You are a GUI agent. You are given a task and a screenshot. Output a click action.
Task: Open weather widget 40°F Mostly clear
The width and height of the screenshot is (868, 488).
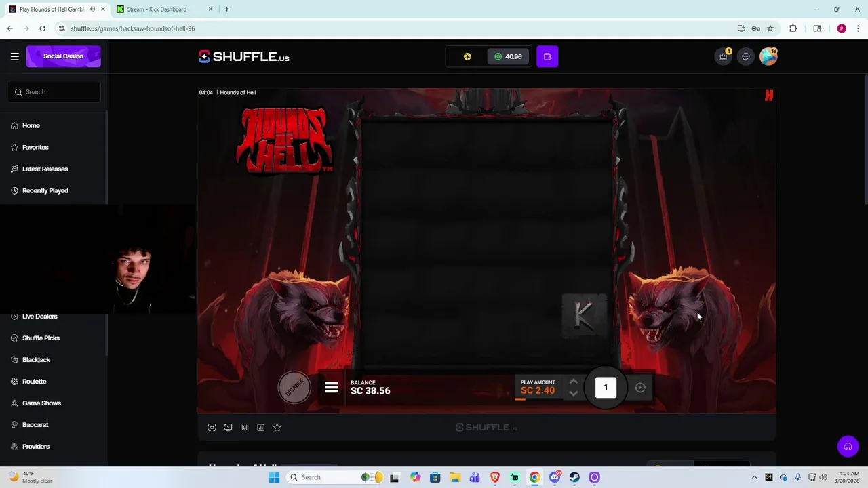[x=28, y=477]
